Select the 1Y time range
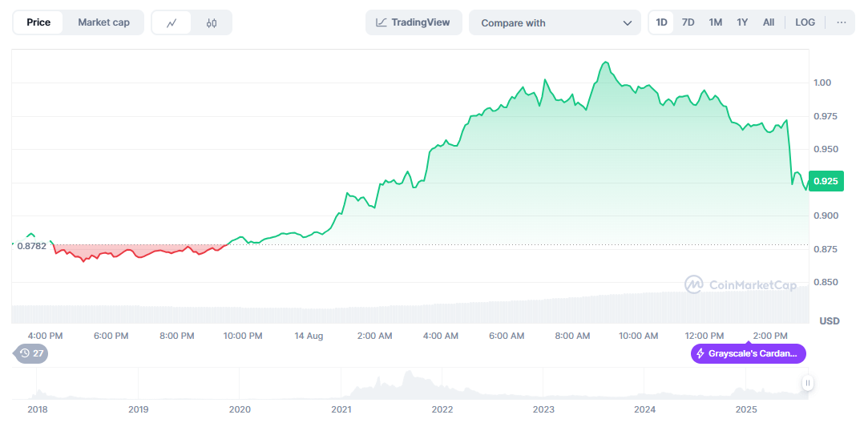Image resolution: width=868 pixels, height=431 pixels. [x=742, y=22]
